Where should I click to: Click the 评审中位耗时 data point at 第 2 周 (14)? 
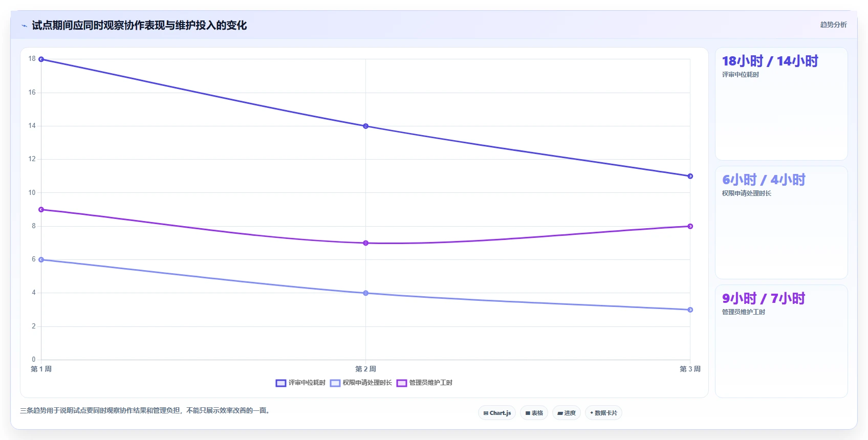(x=365, y=126)
